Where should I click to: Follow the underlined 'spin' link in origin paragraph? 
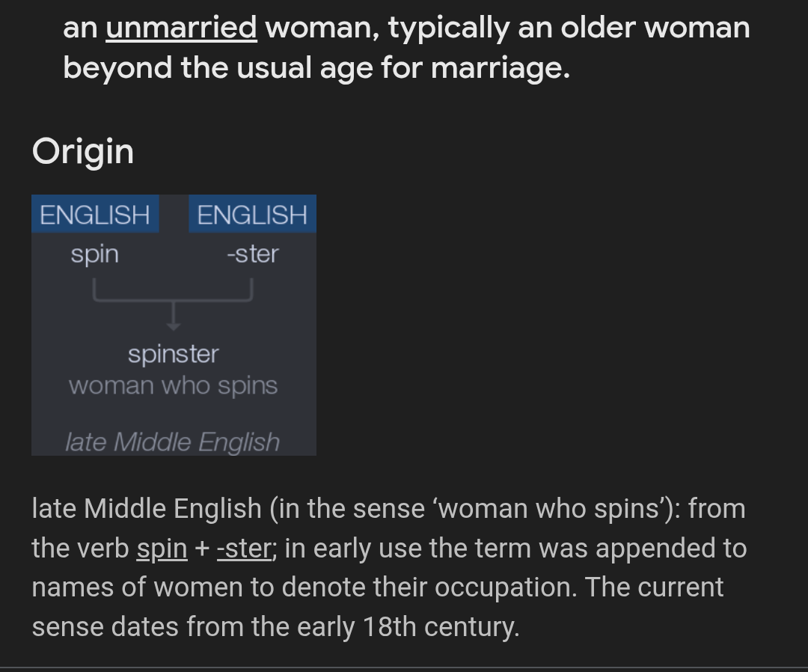pyautogui.click(x=162, y=549)
